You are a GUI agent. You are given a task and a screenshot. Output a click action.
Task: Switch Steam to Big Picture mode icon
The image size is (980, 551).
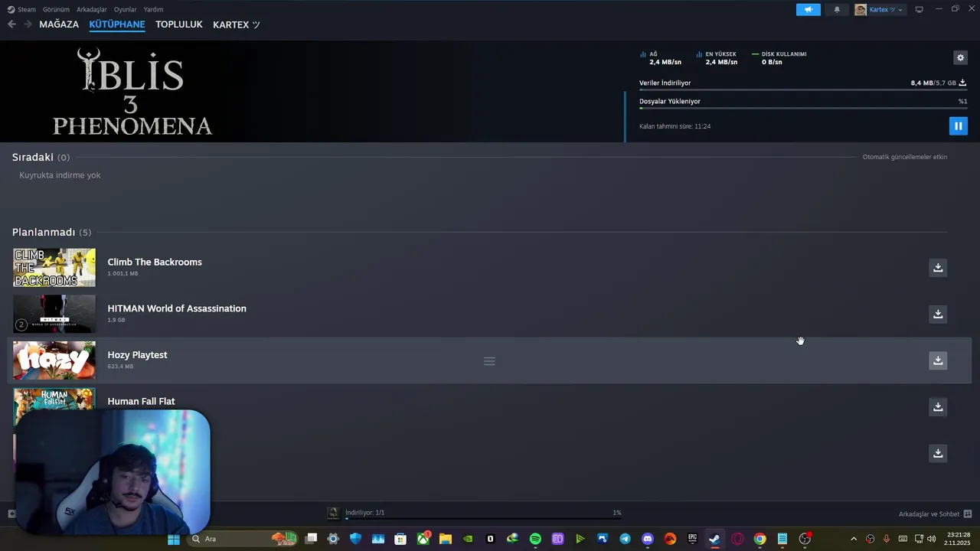(919, 9)
